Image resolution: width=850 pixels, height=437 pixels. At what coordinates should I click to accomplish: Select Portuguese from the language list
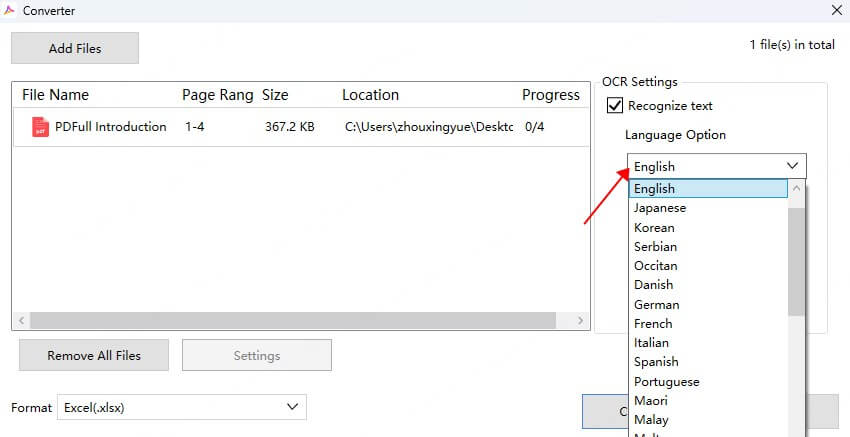[666, 381]
